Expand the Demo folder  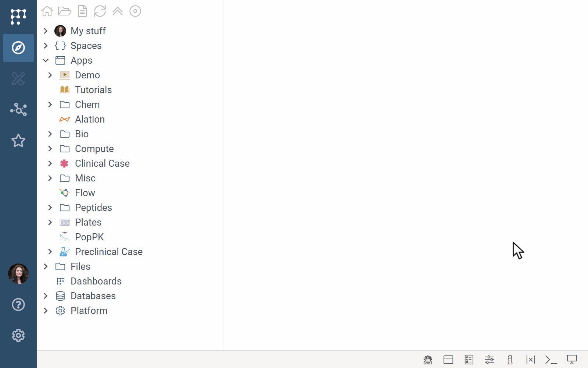tap(50, 75)
